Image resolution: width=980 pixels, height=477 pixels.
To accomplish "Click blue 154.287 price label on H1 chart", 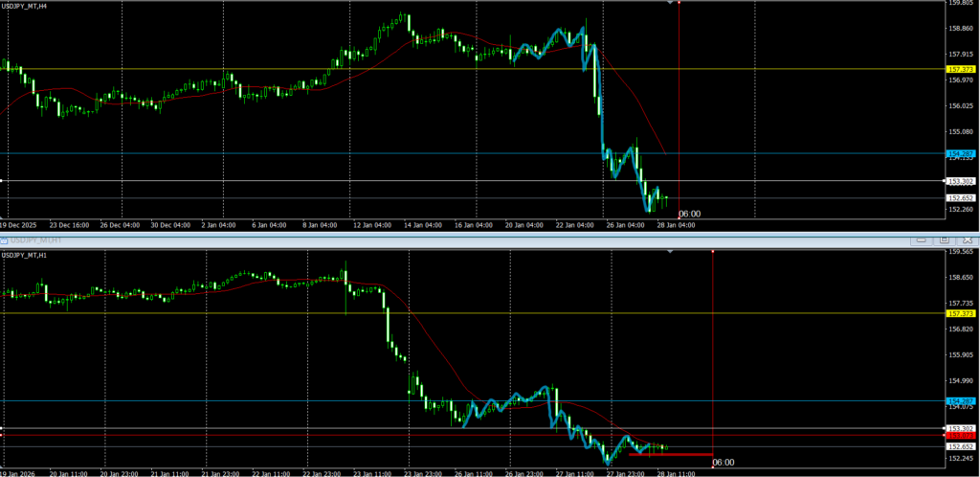I will (x=960, y=401).
